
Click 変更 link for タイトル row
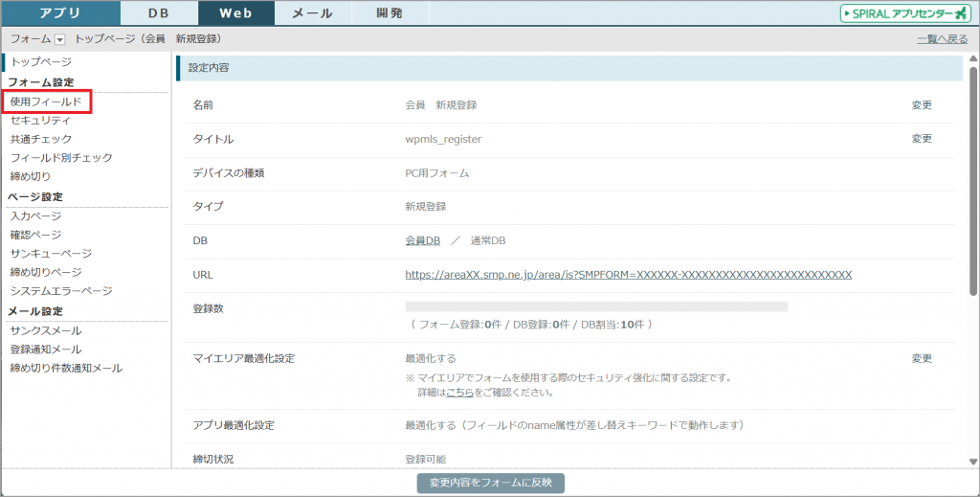tap(922, 139)
